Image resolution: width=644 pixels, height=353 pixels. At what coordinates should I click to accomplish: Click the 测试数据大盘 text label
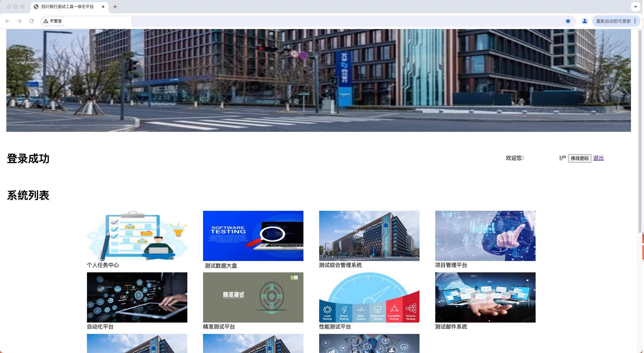click(x=221, y=266)
